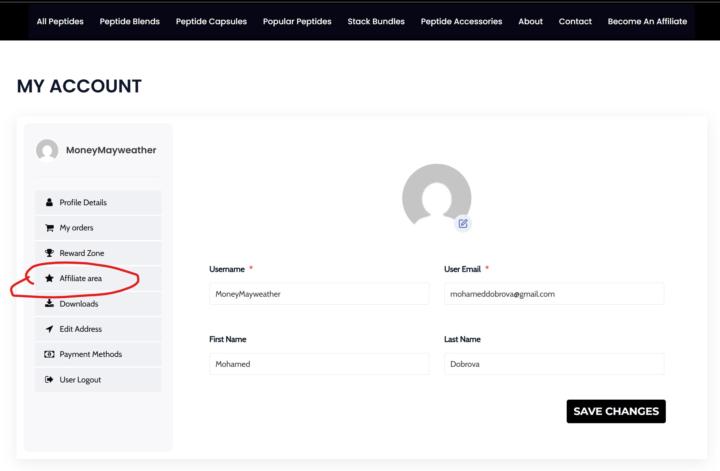Click the trophy icon beside Reward Zone
This screenshot has height=471, width=720.
49,253
